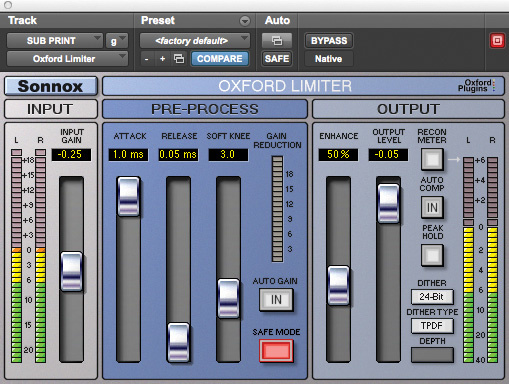This screenshot has width=509, height=384.
Task: Click the attack value 1.0 ms
Action: coord(128,155)
